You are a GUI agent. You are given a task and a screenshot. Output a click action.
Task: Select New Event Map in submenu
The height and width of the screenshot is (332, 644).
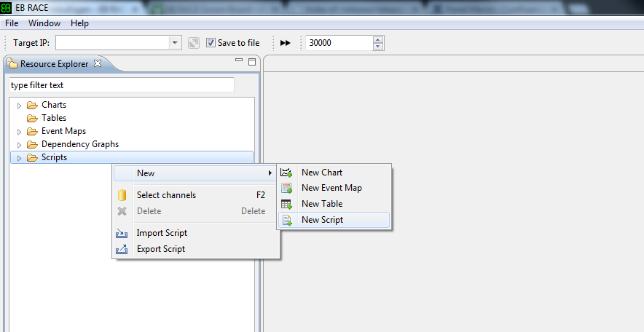334,189
